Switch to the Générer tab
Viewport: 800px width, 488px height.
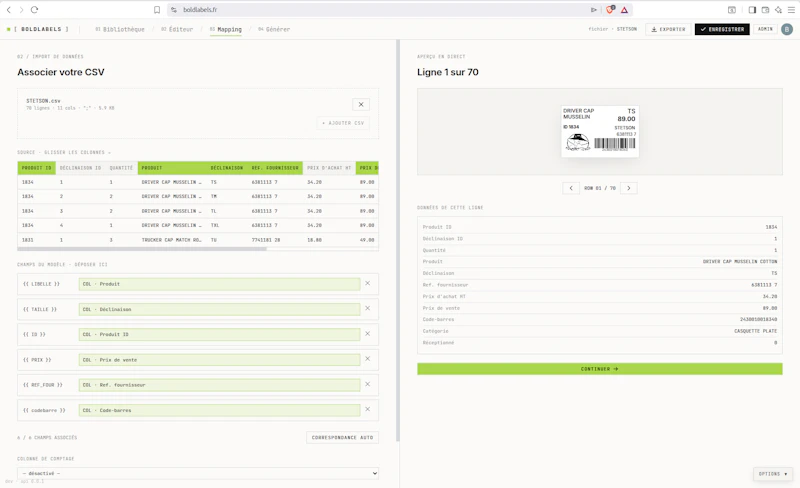click(274, 30)
